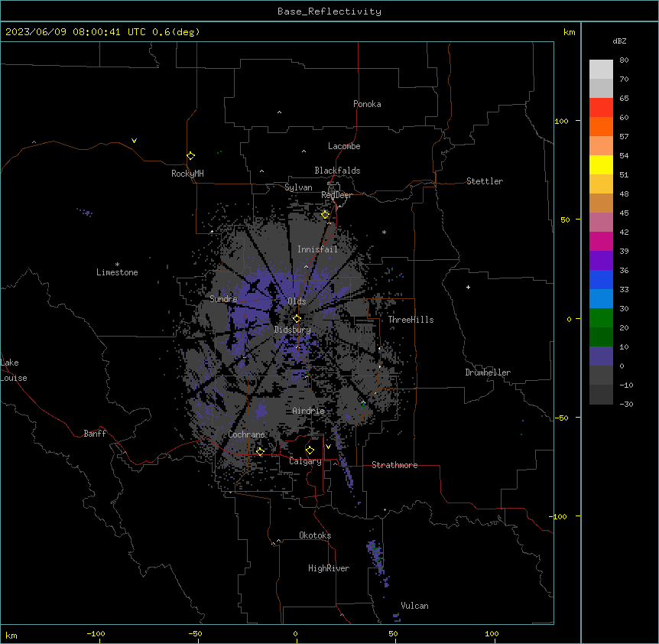Click the 2023/06/09 08:00:41 UTC timestamp

click(75, 32)
